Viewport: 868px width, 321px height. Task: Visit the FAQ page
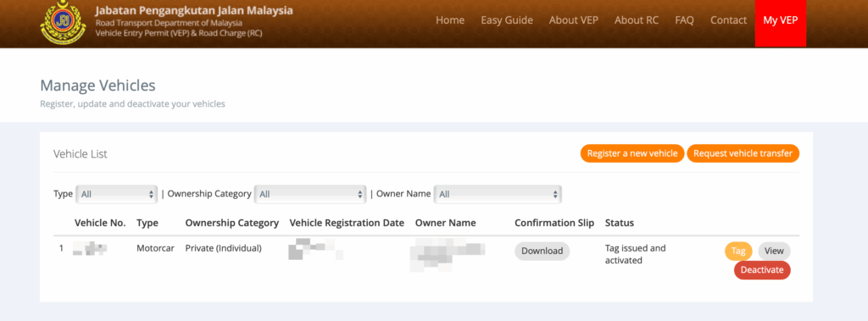684,20
